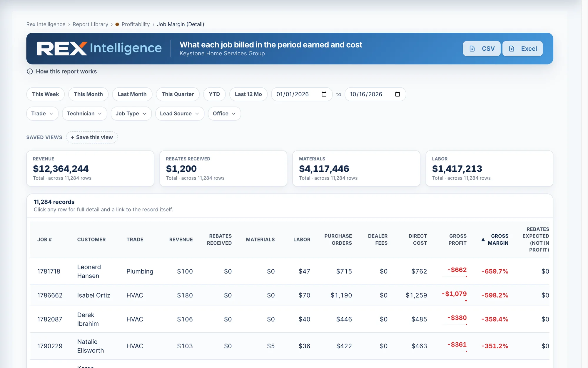Screen dimensions: 588x368
Task: Choose the This Quarter date preset
Action: coord(178,94)
